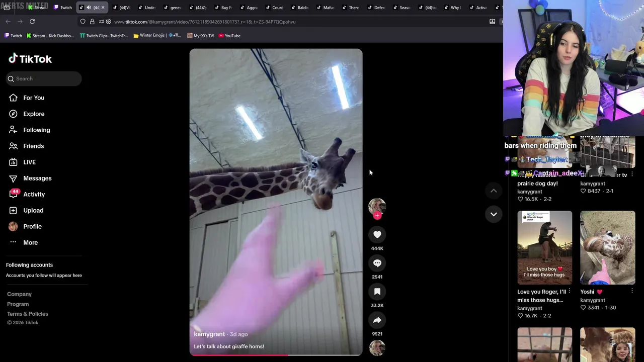Switch to the "Buy F" TikTok tab
Image resolution: width=644 pixels, height=362 pixels.
pyautogui.click(x=223, y=8)
